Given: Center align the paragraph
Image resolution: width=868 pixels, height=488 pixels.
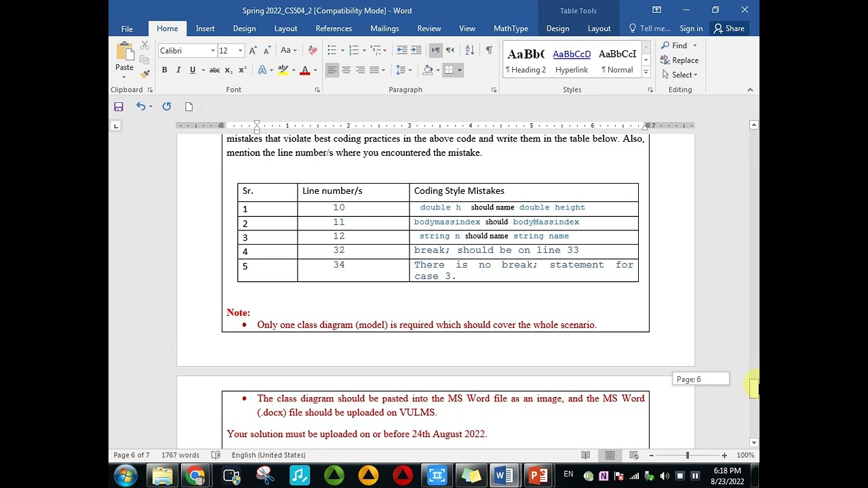Looking at the screenshot, I should pyautogui.click(x=346, y=70).
